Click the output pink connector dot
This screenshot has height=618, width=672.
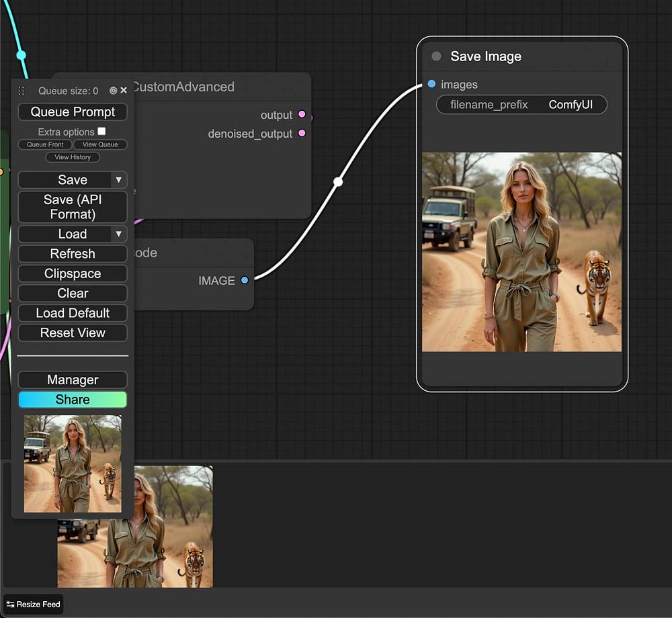click(302, 115)
